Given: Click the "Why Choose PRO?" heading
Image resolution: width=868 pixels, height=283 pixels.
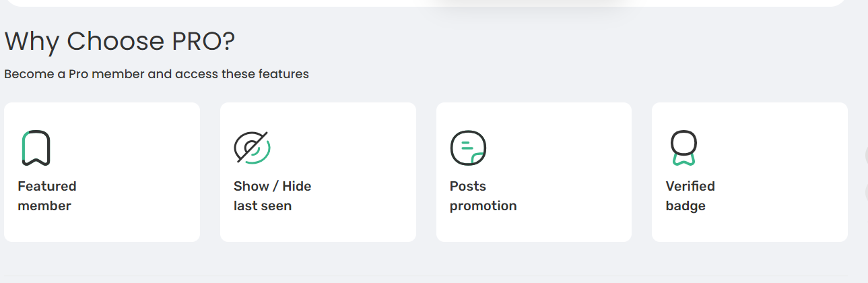Looking at the screenshot, I should click(120, 42).
